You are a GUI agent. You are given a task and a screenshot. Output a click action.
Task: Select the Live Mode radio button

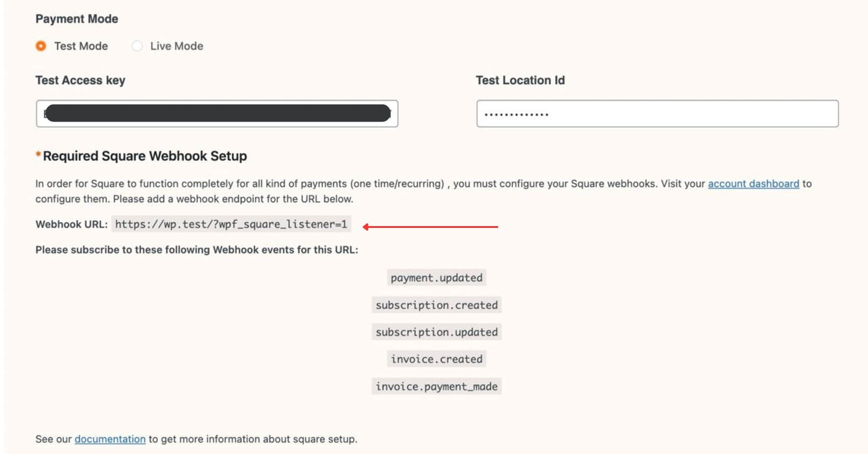(137, 46)
